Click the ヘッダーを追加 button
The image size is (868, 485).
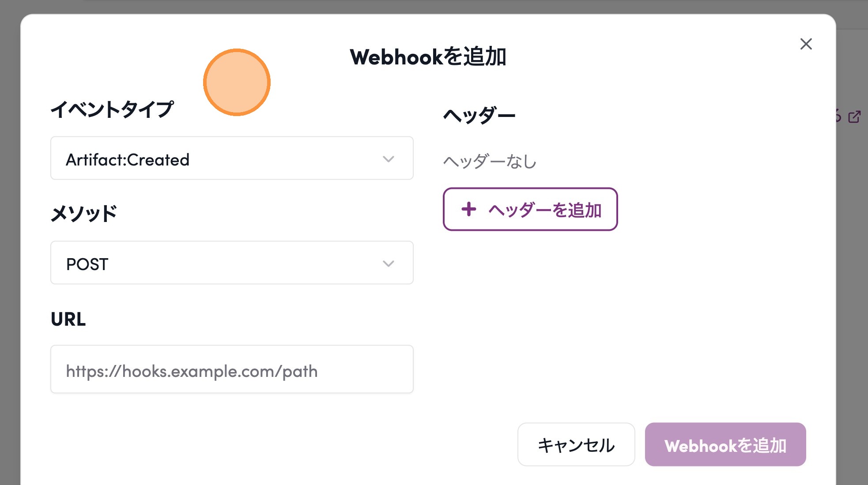click(x=530, y=210)
